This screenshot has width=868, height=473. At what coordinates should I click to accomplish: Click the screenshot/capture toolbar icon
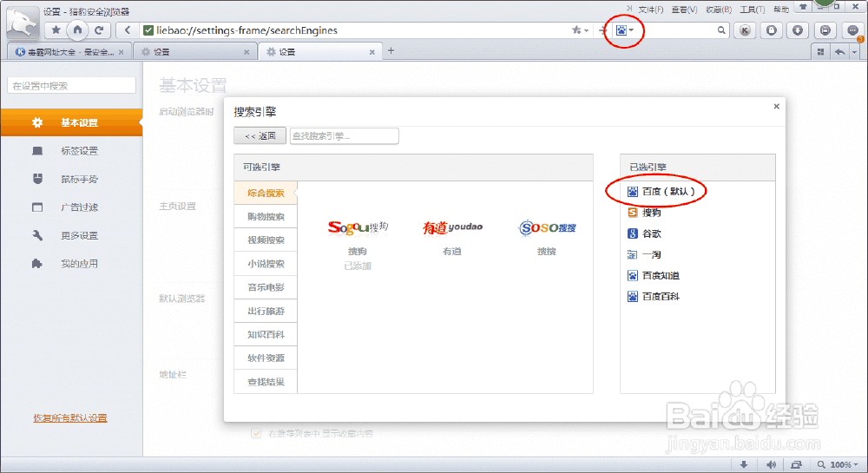(x=825, y=30)
